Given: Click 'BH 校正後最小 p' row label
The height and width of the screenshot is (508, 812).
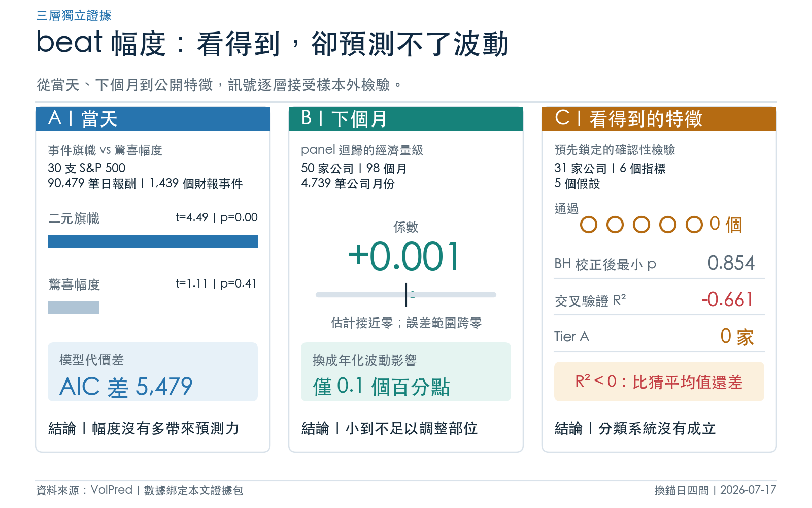Looking at the screenshot, I should pos(605,264).
